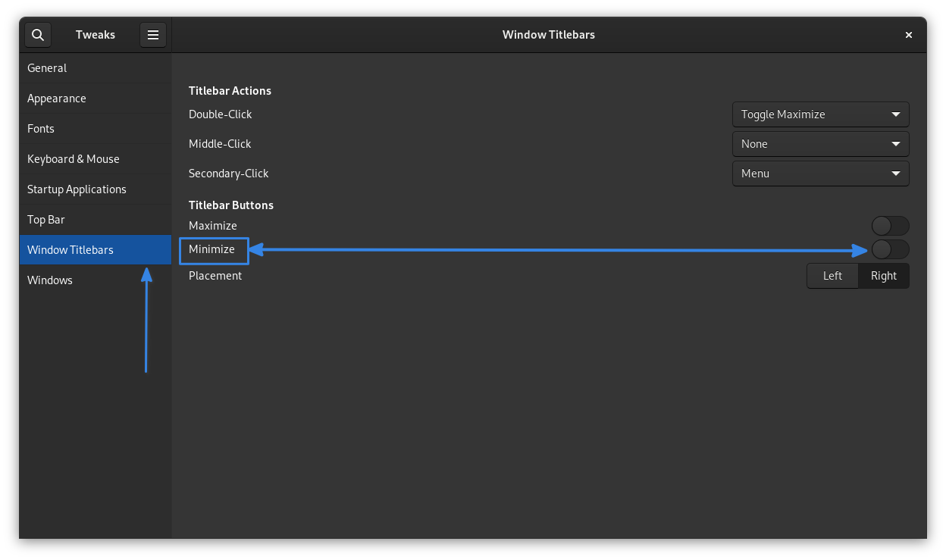The width and height of the screenshot is (946, 560).
Task: Open the Menu combo box for Secondary-Click
Action: (x=821, y=174)
